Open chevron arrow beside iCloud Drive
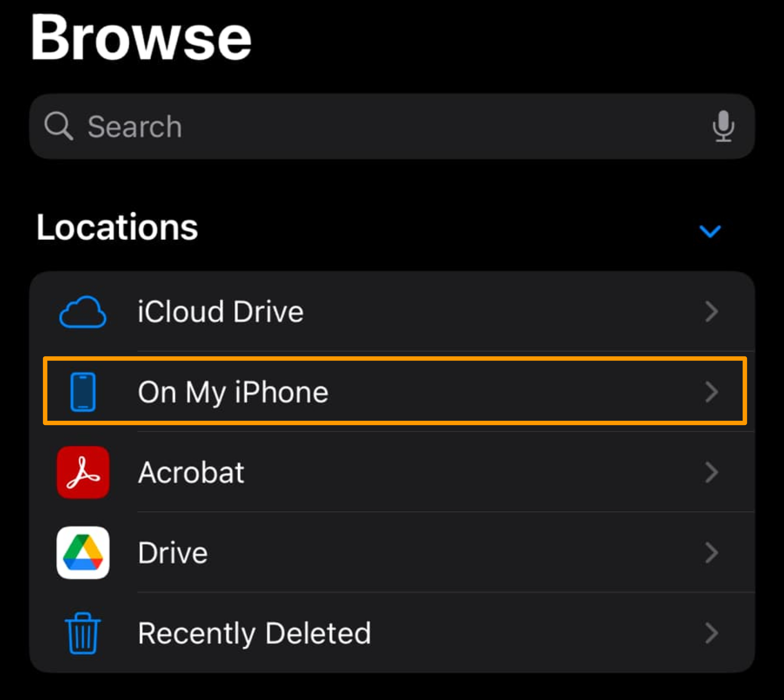 [711, 312]
